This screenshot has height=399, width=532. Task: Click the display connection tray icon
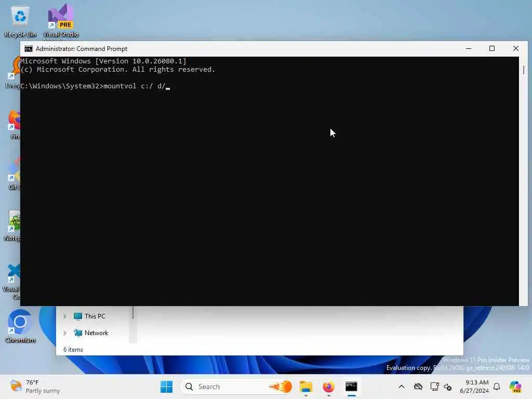pyautogui.click(x=434, y=387)
